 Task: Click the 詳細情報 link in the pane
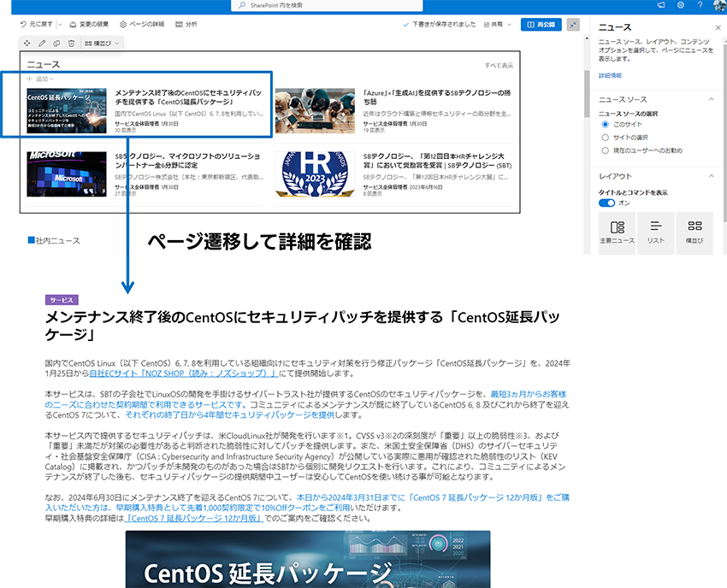click(x=610, y=75)
